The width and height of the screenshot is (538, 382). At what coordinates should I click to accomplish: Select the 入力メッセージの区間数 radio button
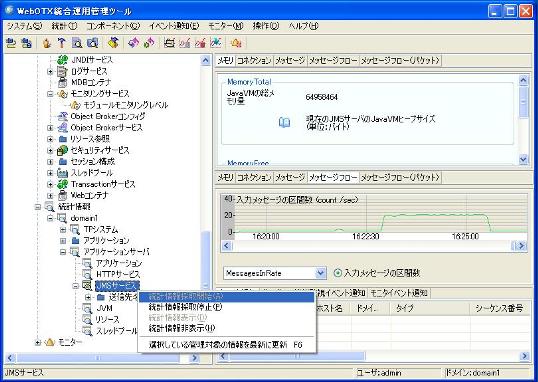click(x=338, y=273)
